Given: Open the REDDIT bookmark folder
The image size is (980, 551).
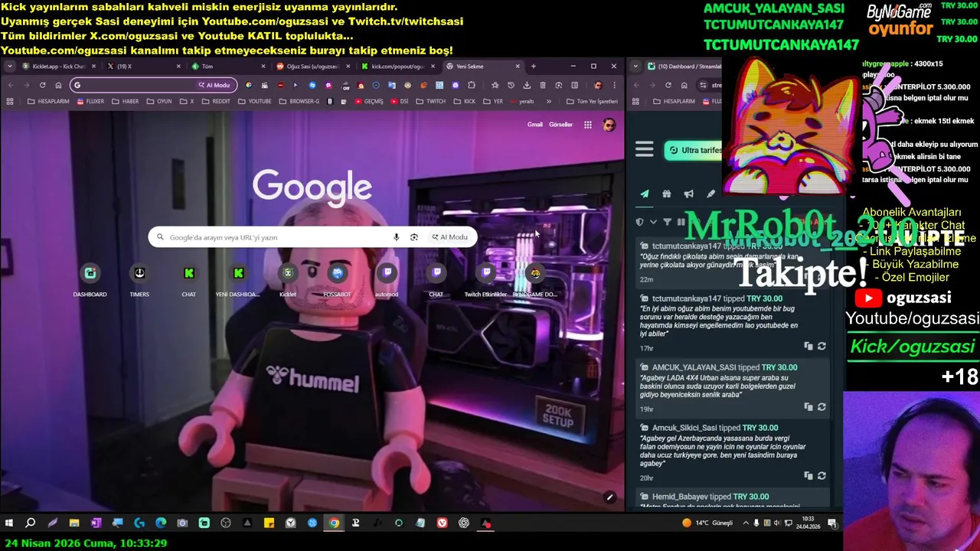Looking at the screenshot, I should click(216, 101).
